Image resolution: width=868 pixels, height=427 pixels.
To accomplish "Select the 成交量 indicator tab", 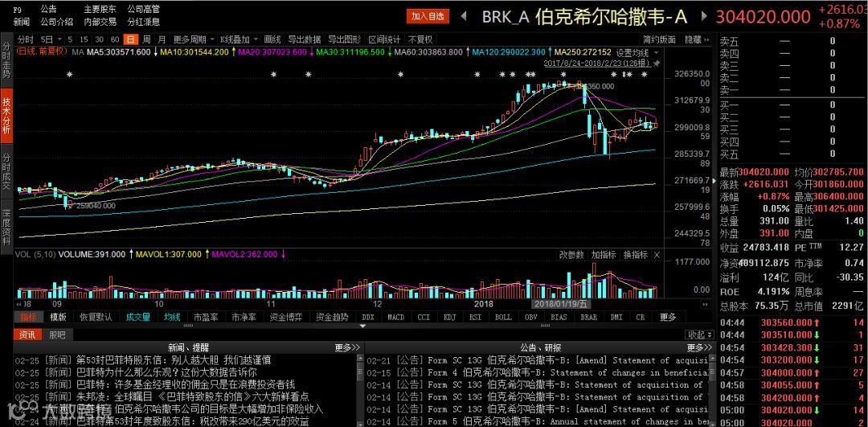I will tap(138, 318).
